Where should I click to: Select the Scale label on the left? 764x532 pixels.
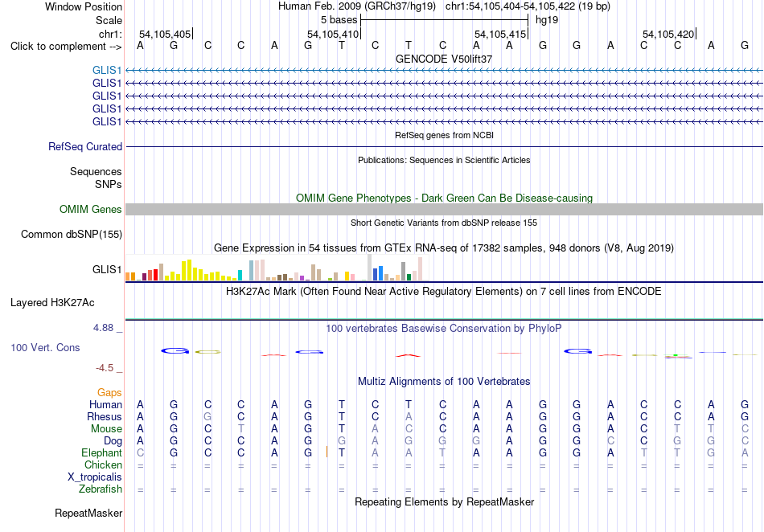pyautogui.click(x=109, y=20)
